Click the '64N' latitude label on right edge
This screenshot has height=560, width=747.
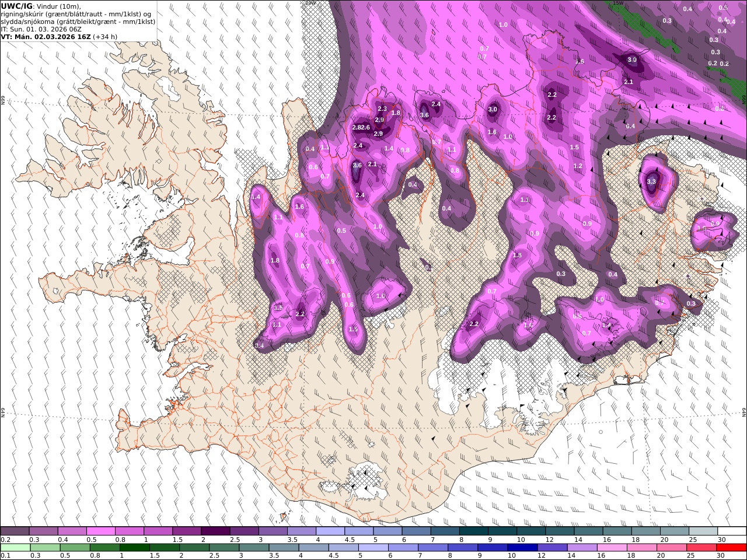coord(744,411)
